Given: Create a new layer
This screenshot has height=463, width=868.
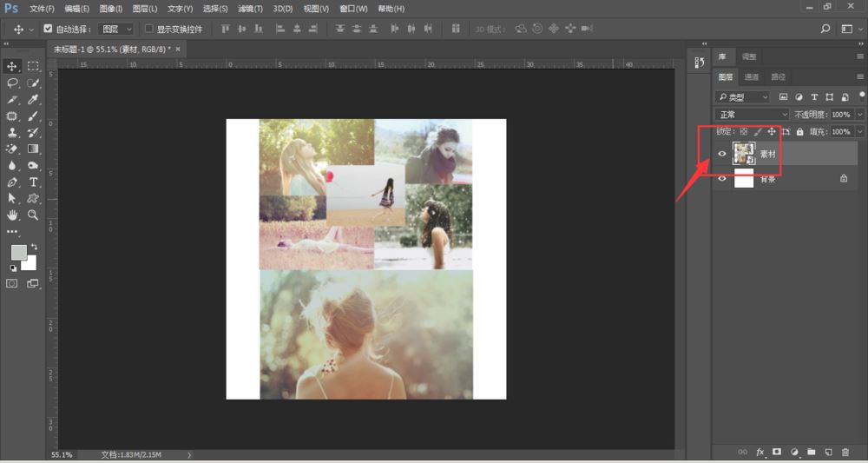Looking at the screenshot, I should click(828, 453).
